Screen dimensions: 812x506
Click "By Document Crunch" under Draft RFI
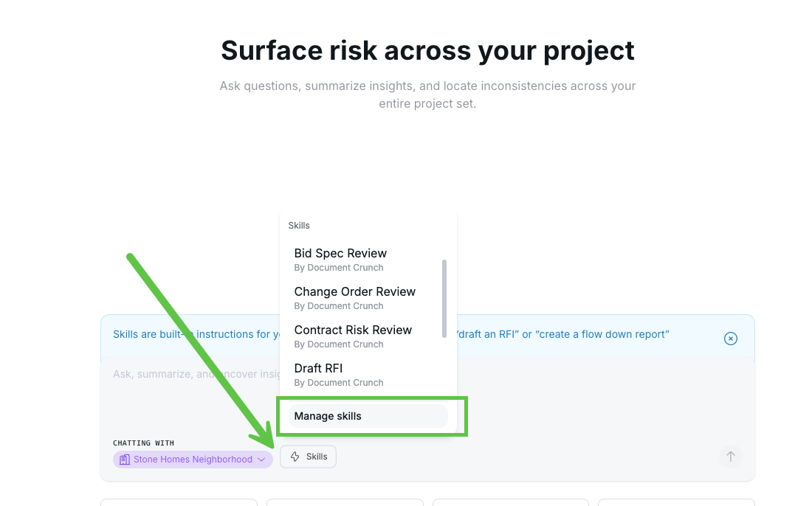tap(339, 383)
